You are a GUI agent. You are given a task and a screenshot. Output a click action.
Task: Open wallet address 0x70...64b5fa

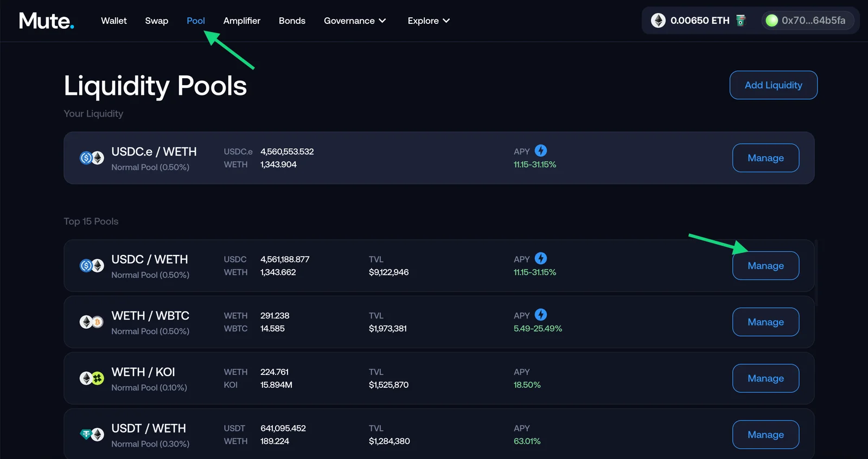[808, 21]
